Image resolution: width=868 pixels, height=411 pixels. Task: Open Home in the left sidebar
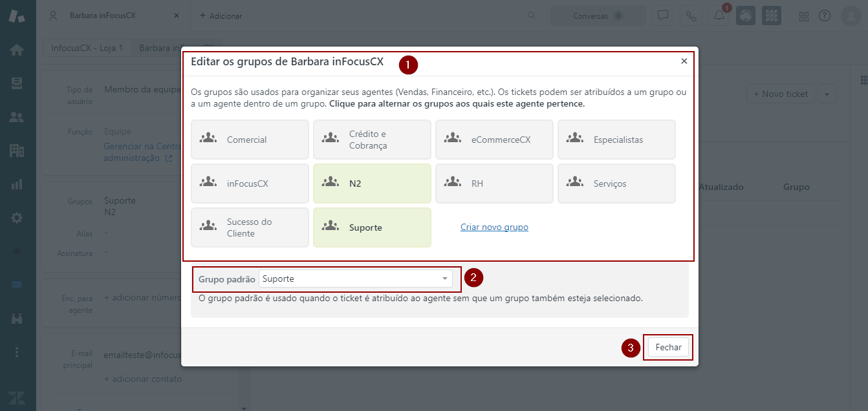pos(17,50)
